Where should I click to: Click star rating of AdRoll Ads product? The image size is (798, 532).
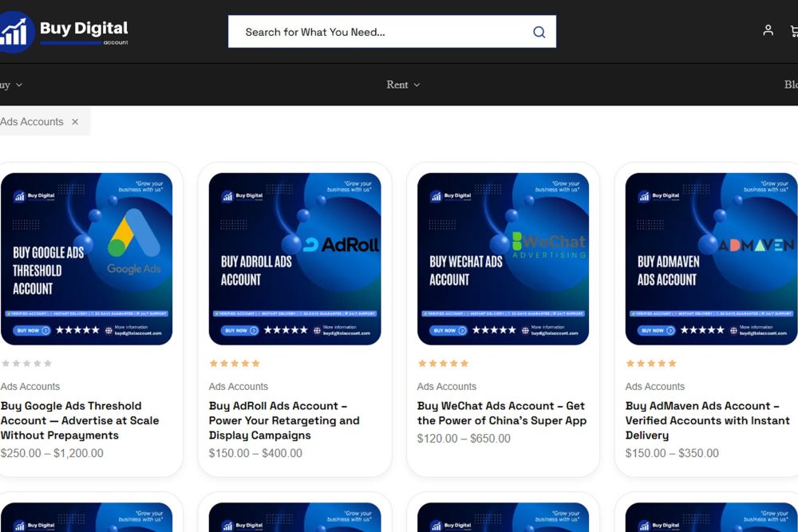[235, 363]
